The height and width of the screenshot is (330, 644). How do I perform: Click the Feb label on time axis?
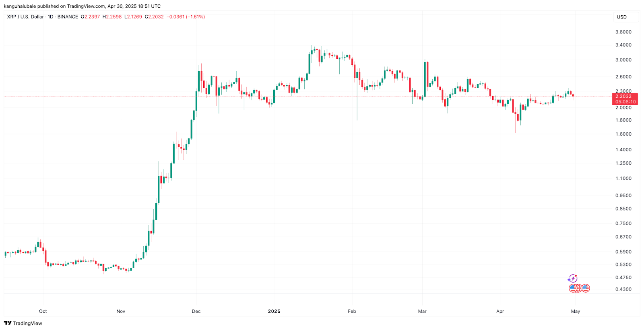point(352,311)
